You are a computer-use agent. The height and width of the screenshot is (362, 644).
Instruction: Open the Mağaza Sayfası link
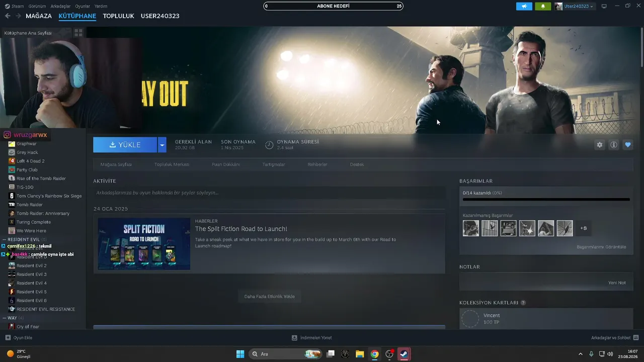tap(116, 164)
